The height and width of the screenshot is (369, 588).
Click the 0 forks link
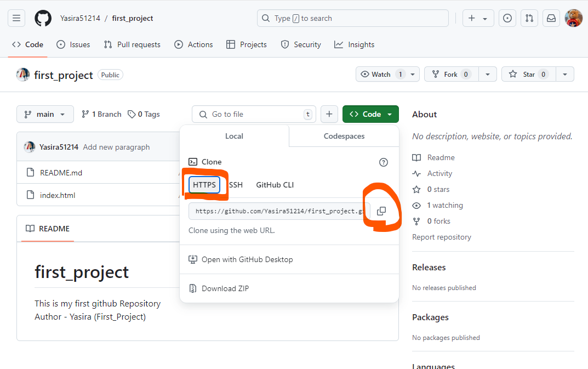point(439,221)
